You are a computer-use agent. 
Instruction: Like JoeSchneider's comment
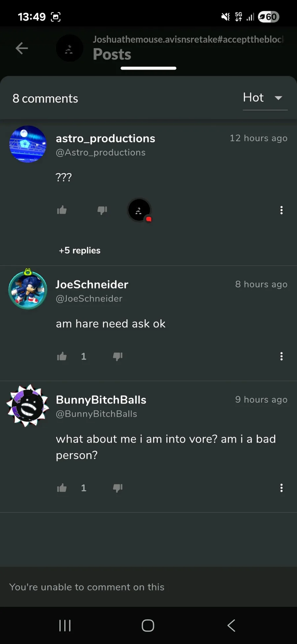(x=62, y=356)
